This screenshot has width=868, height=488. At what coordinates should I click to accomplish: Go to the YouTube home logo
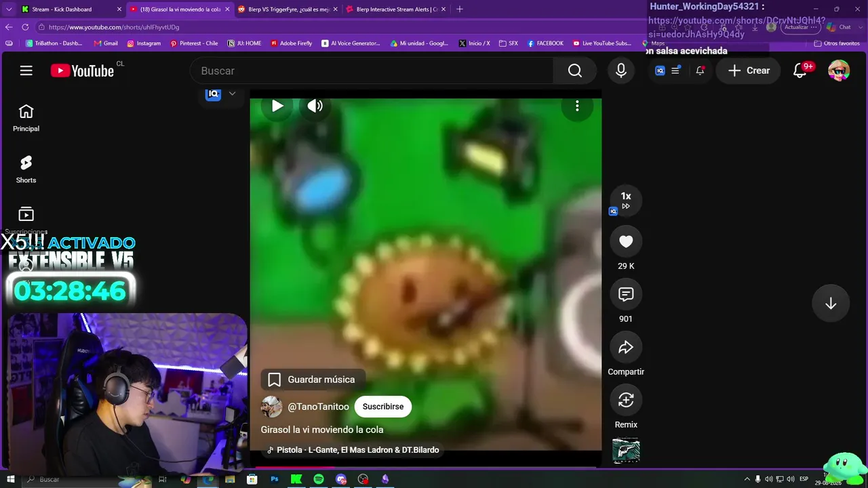[x=82, y=70]
